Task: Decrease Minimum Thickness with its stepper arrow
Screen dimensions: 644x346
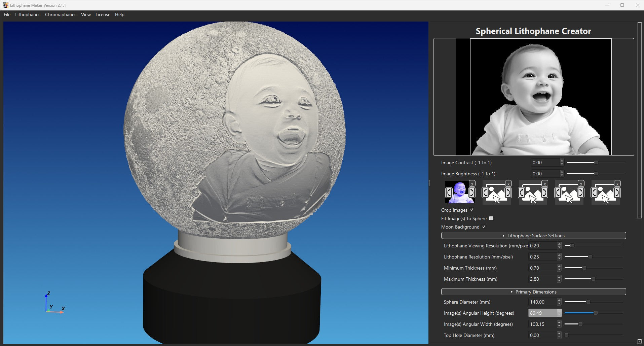Action: [x=559, y=270]
